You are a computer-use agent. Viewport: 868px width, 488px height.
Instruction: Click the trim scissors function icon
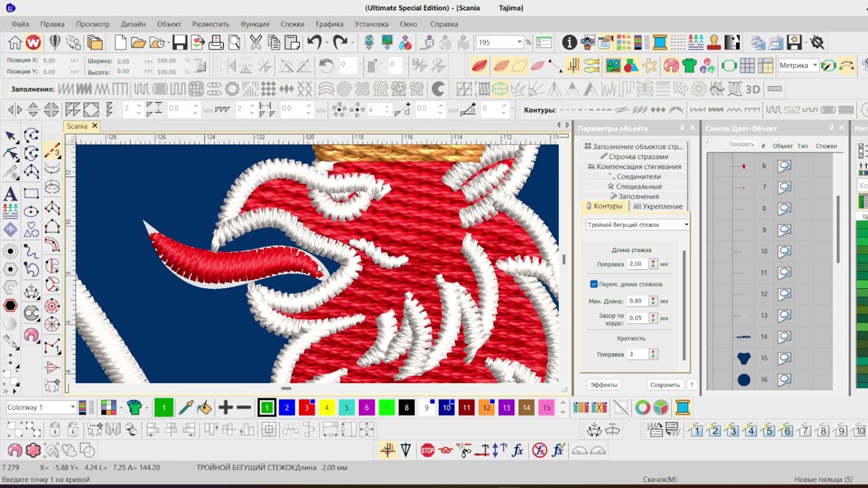pos(464,449)
